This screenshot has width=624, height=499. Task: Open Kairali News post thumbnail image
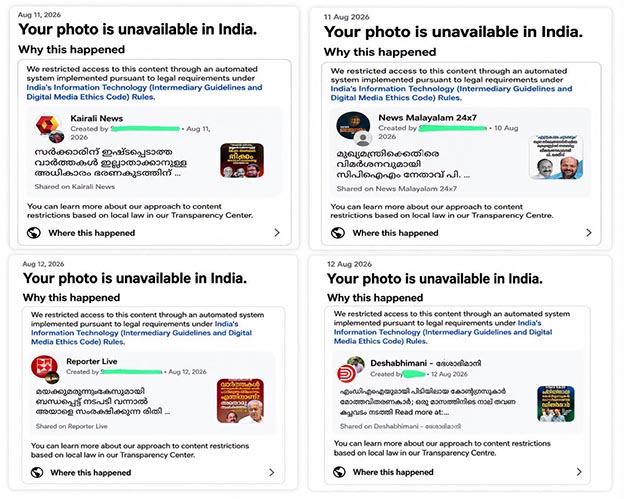click(x=242, y=160)
